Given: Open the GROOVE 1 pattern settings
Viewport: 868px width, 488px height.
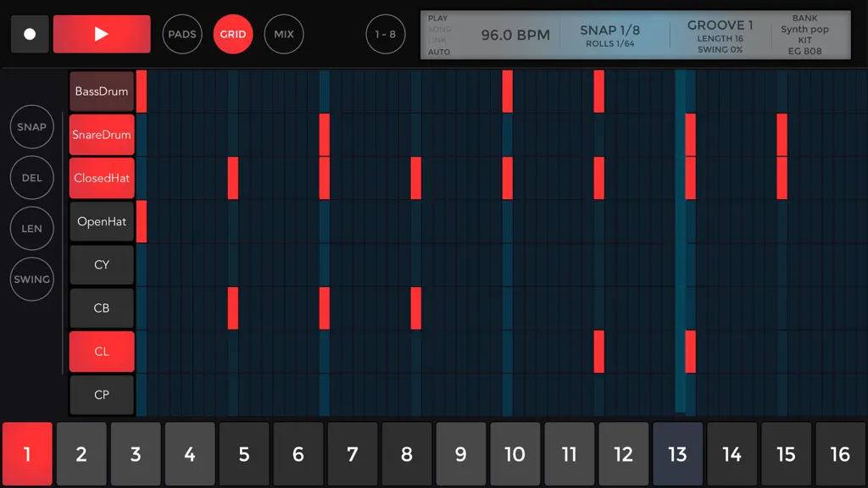Looking at the screenshot, I should (721, 36).
